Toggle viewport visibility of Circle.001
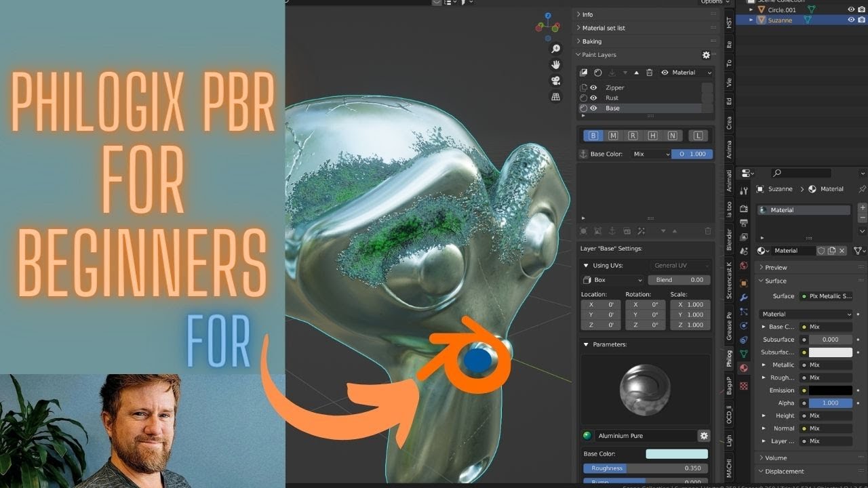 pos(851,9)
